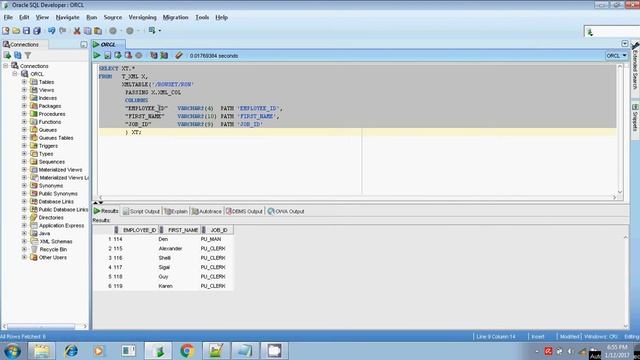The height and width of the screenshot is (360, 640).
Task: Open the Migration menu
Action: pyautogui.click(x=176, y=18)
